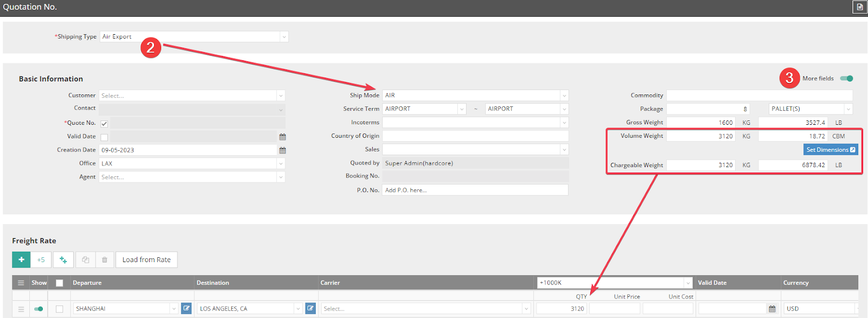Click the Load from Rate button
868x318 pixels.
(146, 260)
